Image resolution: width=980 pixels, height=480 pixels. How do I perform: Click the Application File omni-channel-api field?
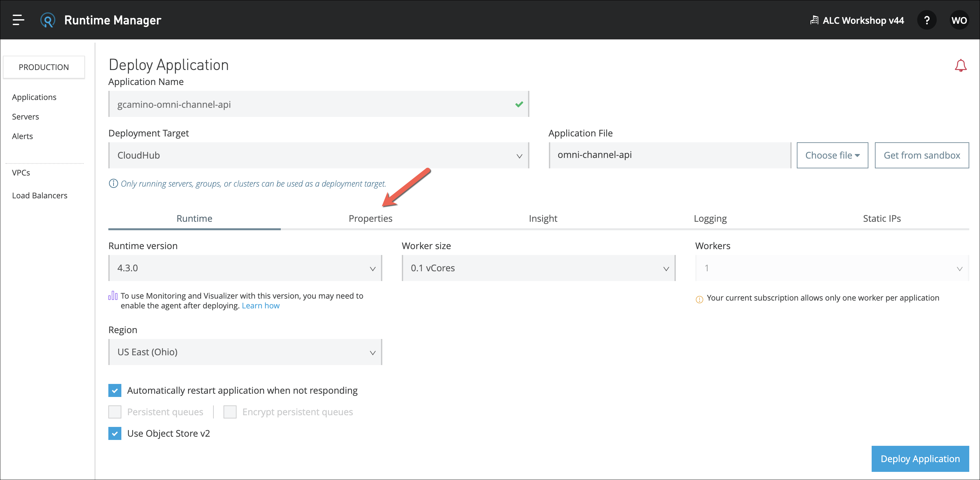[x=670, y=155]
